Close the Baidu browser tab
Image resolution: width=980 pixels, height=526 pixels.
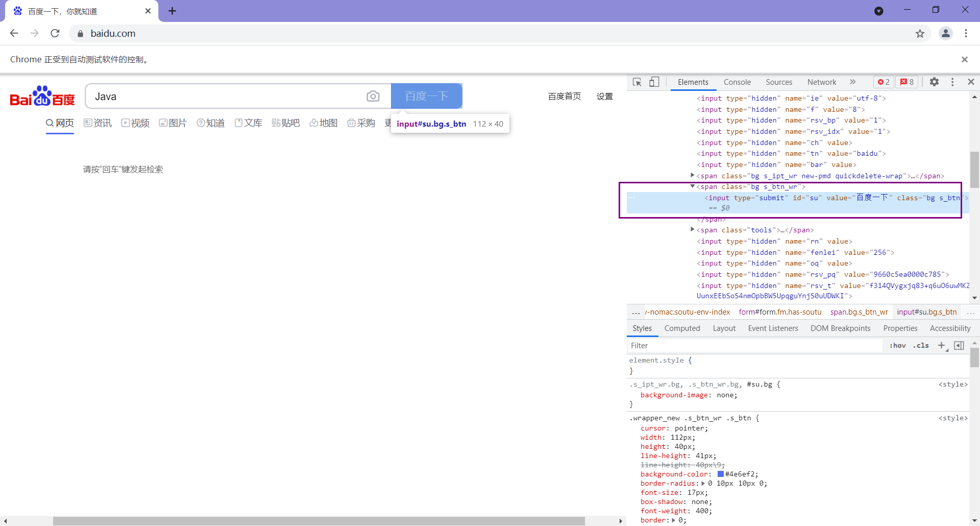point(148,11)
